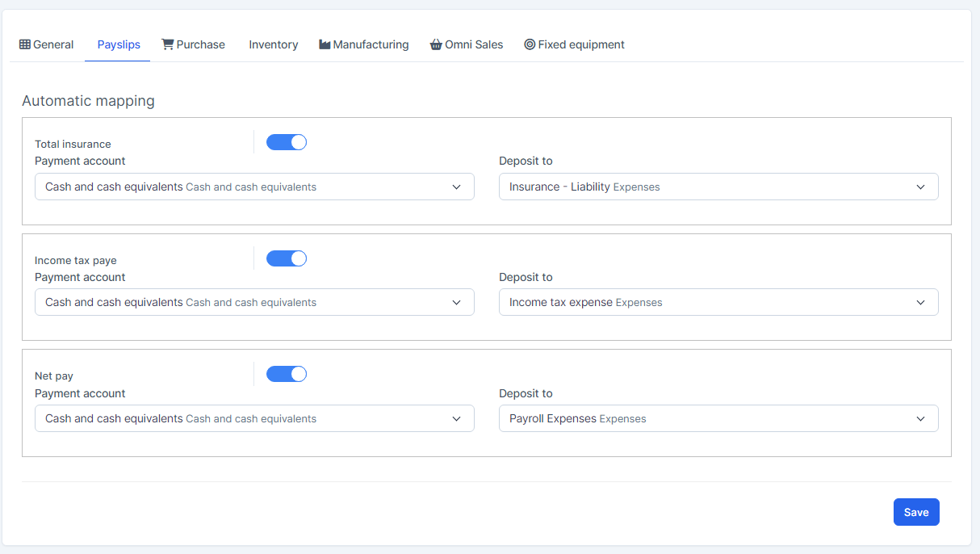Open the Manufacturing tab label

[x=371, y=44]
